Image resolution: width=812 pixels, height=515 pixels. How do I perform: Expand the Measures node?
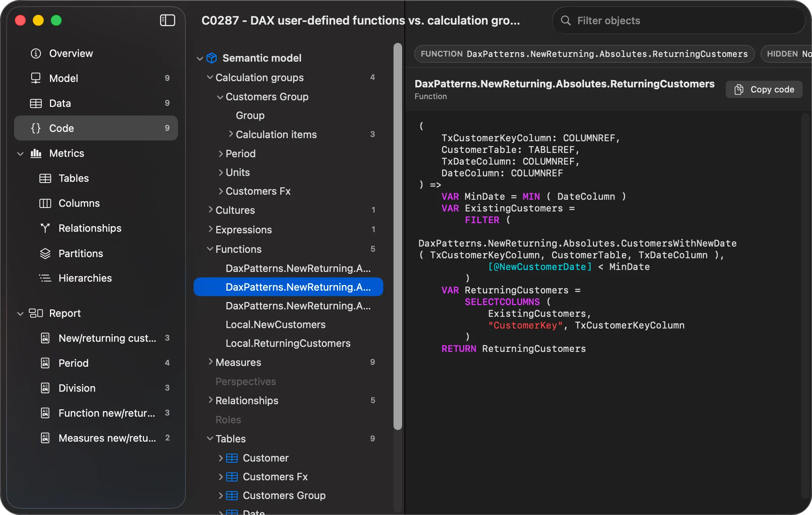coord(210,362)
